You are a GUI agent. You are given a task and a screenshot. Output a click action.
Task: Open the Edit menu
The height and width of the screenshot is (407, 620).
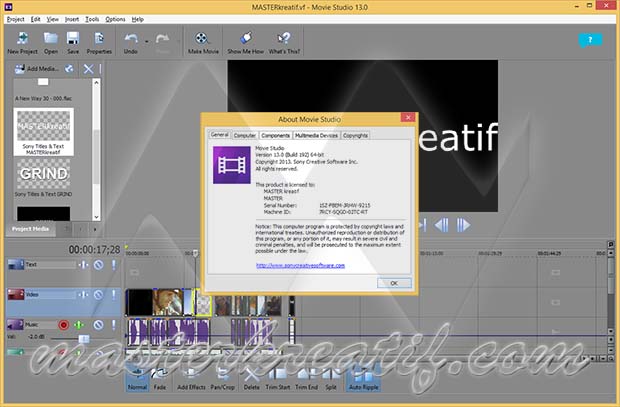36,19
